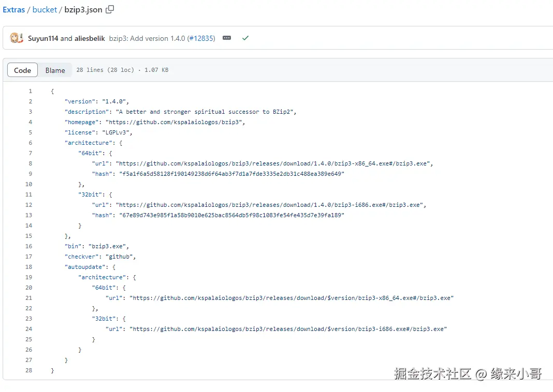Click the "64bit": { text on line 7
The height and width of the screenshot is (392, 553).
(95, 153)
